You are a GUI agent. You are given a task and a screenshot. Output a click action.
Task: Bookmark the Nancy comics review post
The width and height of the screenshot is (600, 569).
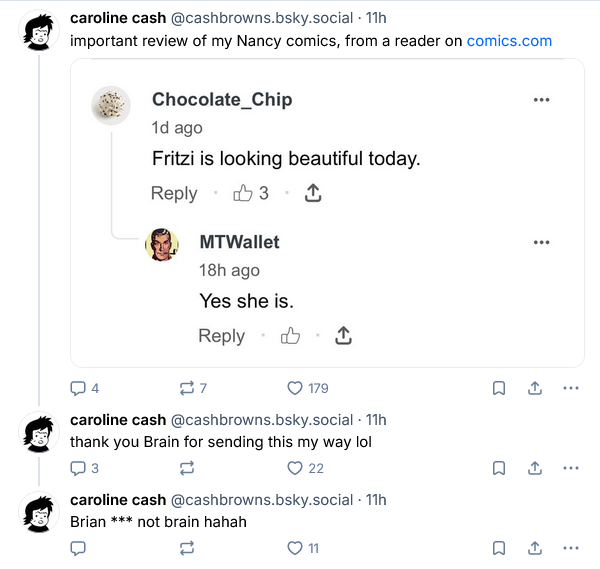[499, 388]
